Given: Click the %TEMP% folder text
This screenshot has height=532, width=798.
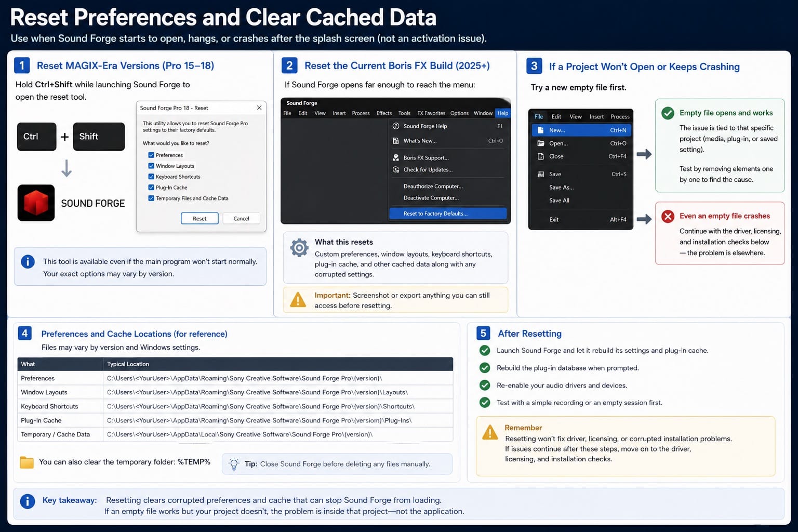Looking at the screenshot, I should [194, 462].
